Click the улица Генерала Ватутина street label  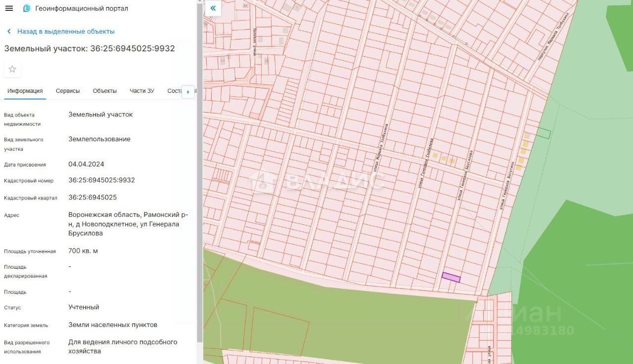pos(506,186)
